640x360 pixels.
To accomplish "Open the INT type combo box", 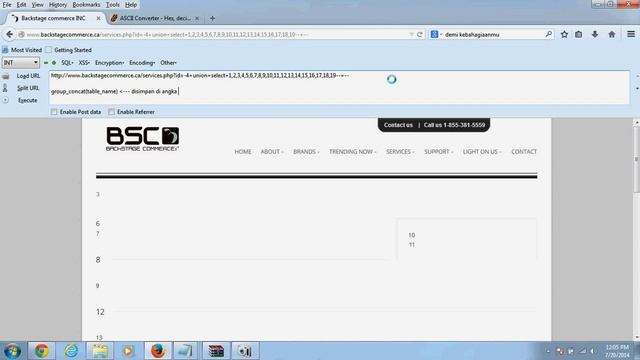I will (20, 63).
